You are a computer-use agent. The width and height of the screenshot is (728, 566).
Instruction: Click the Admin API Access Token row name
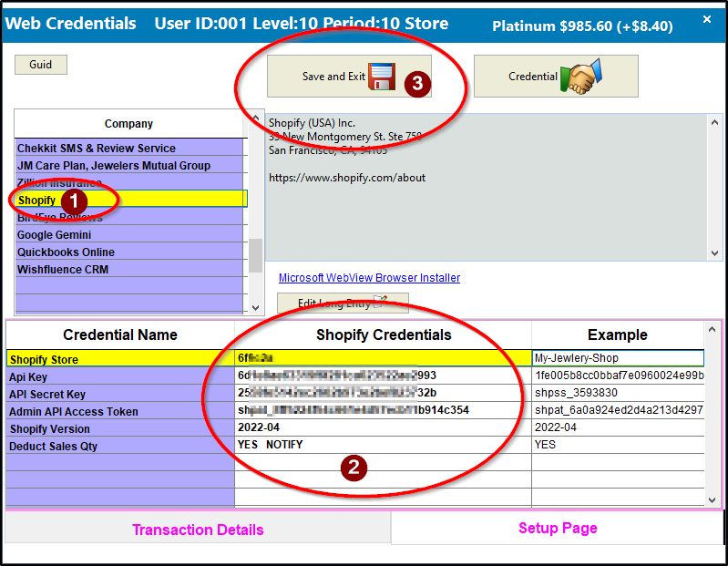tap(120, 411)
